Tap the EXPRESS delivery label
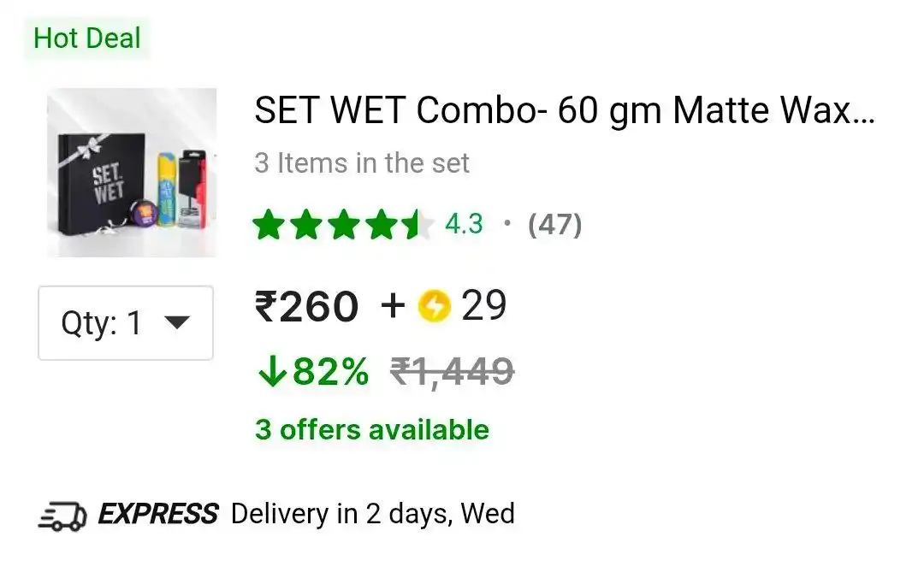This screenshot has width=924, height=572. click(x=158, y=514)
